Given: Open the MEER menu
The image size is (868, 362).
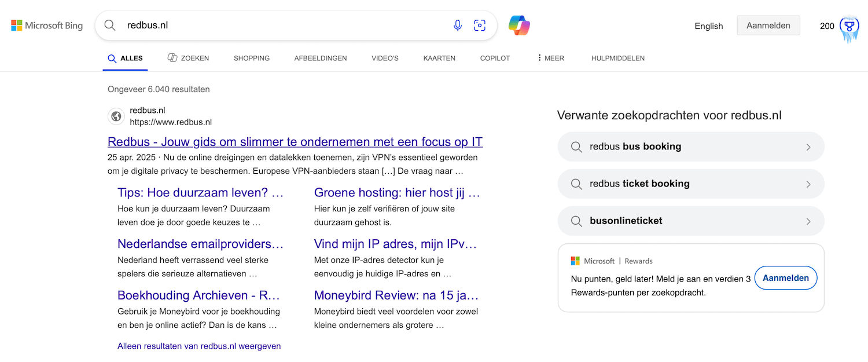Looking at the screenshot, I should [549, 58].
